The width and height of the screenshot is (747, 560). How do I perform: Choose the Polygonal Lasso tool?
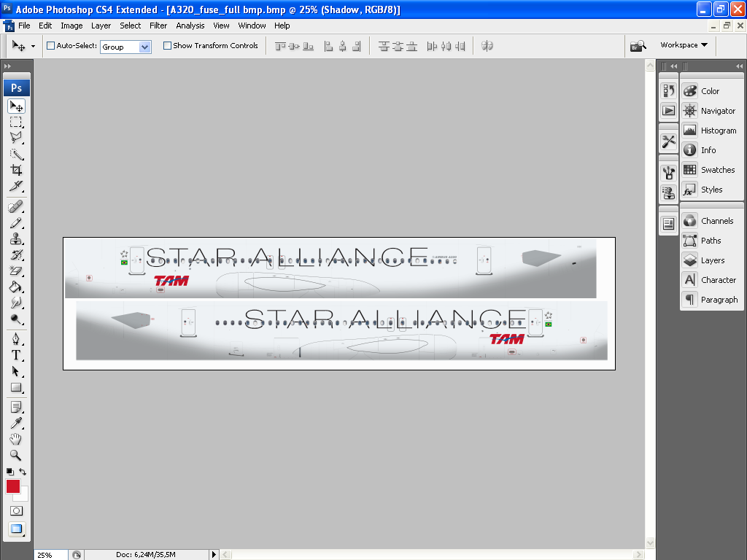(16, 138)
